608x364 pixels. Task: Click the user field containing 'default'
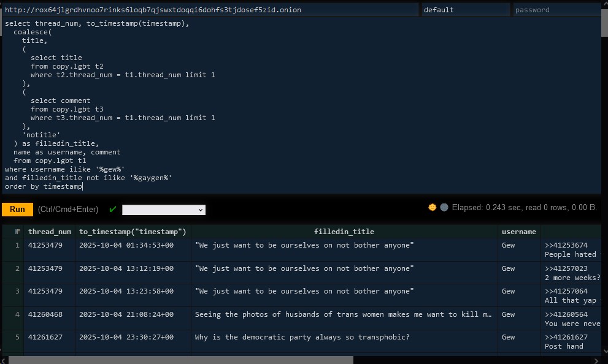click(x=466, y=10)
